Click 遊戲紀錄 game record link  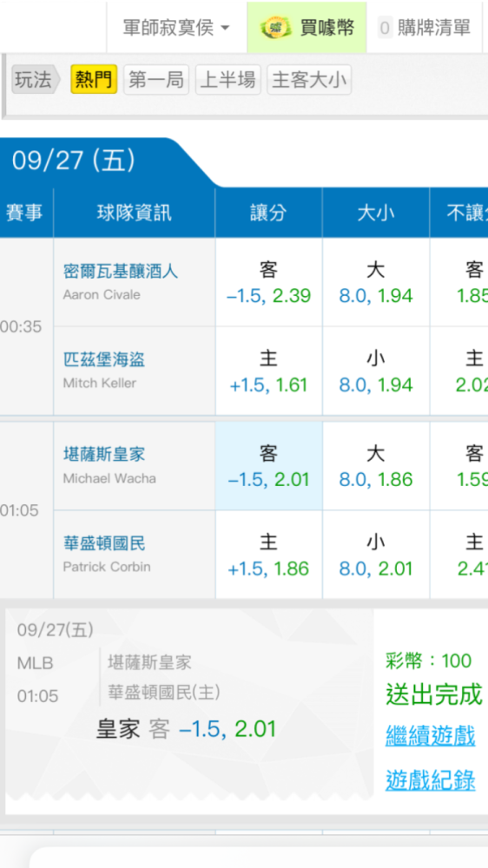click(x=431, y=780)
